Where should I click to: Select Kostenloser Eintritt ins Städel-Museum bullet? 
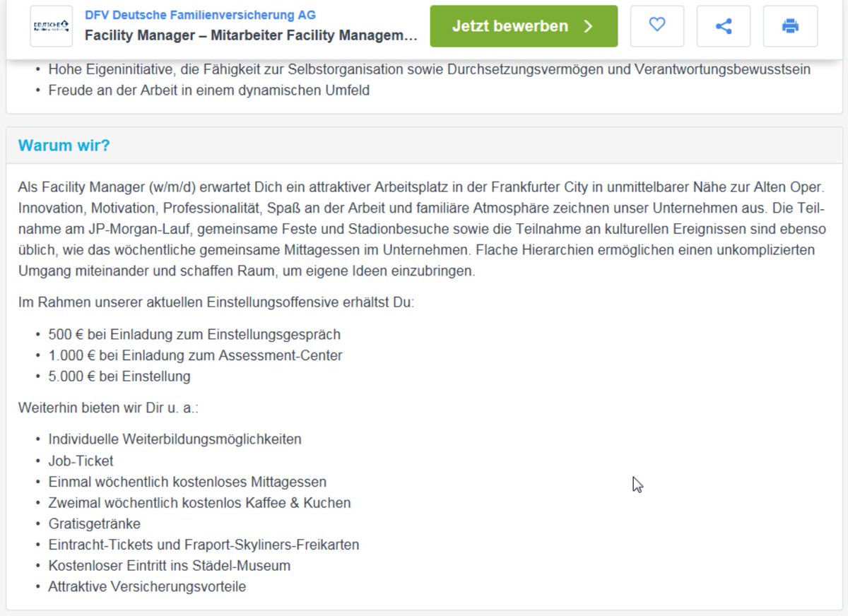170,566
